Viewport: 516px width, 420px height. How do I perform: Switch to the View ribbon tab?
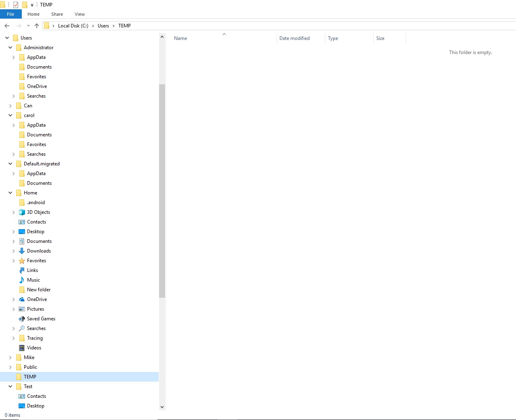[80, 14]
